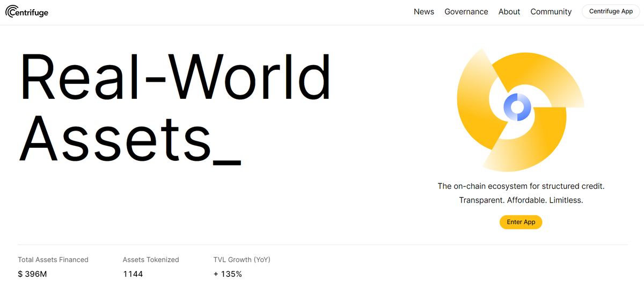Viewport: 644px width, 286px height.
Task: Click 'The on-chain ecosystem for structured credit.' text
Action: click(x=521, y=186)
